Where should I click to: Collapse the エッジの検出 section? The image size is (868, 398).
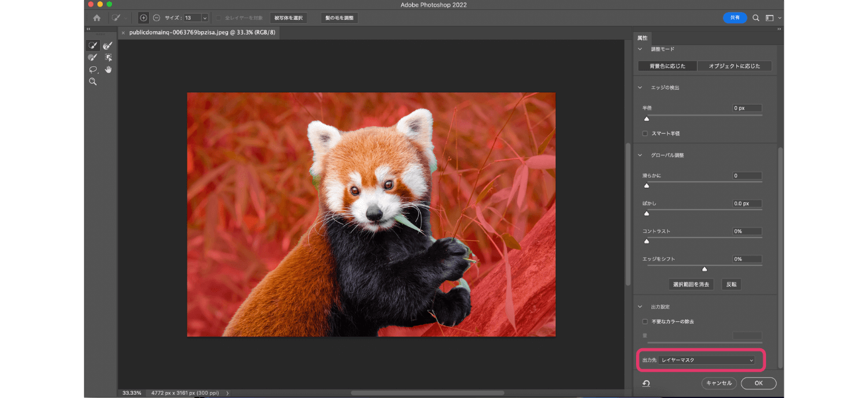coord(640,88)
